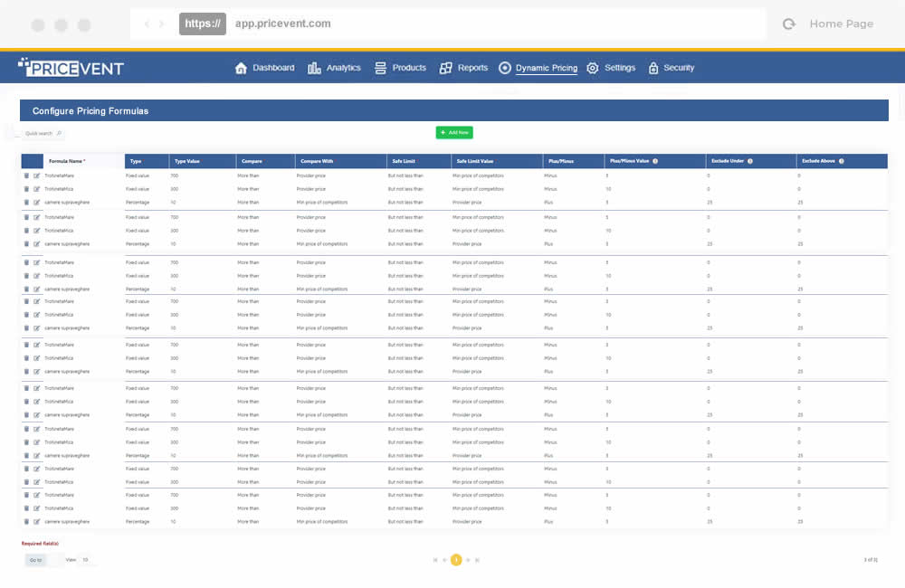Click the Pricevent logo
905x588 pixels.
click(71, 68)
